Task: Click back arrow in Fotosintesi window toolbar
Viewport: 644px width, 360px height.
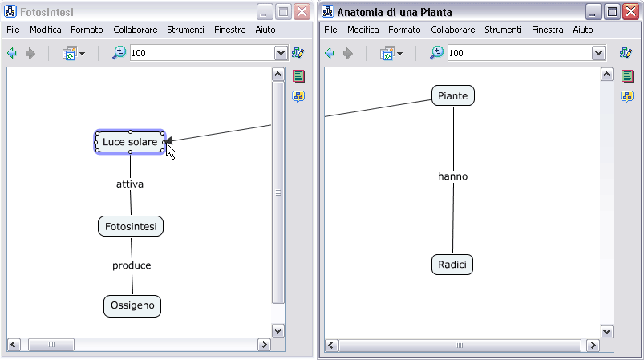Action: point(12,54)
